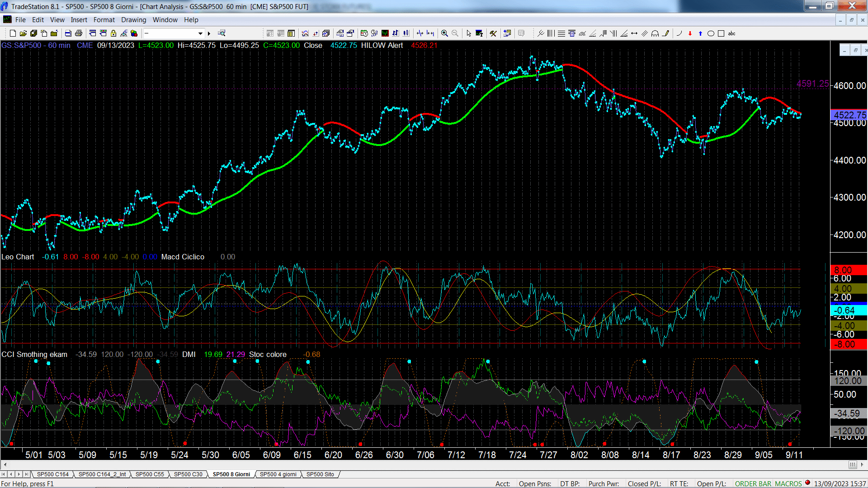
Task: Expand the symbol combo box dropdown
Action: [200, 33]
